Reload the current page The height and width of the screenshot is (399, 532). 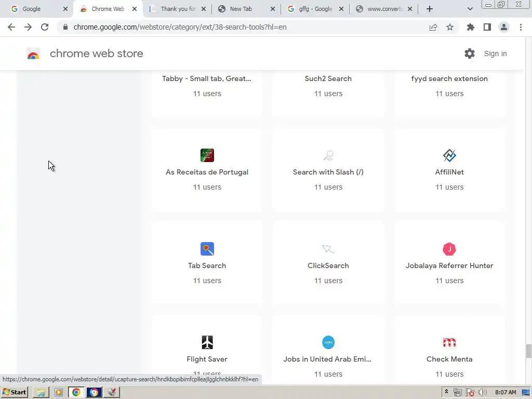(45, 27)
